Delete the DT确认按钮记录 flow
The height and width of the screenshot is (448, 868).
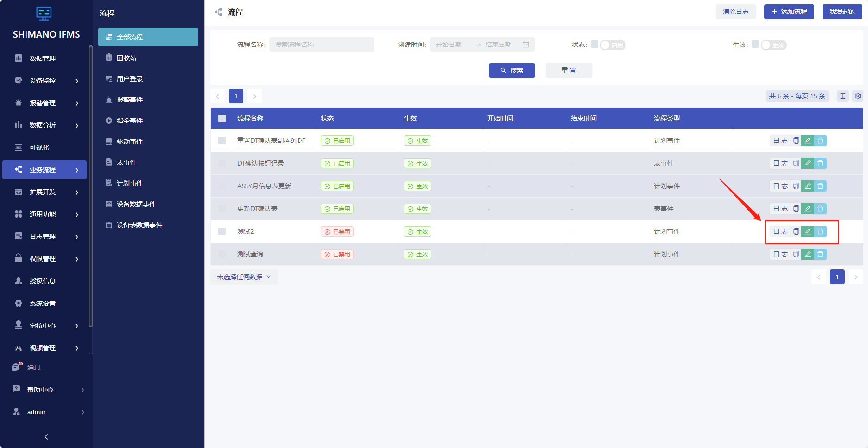(820, 163)
